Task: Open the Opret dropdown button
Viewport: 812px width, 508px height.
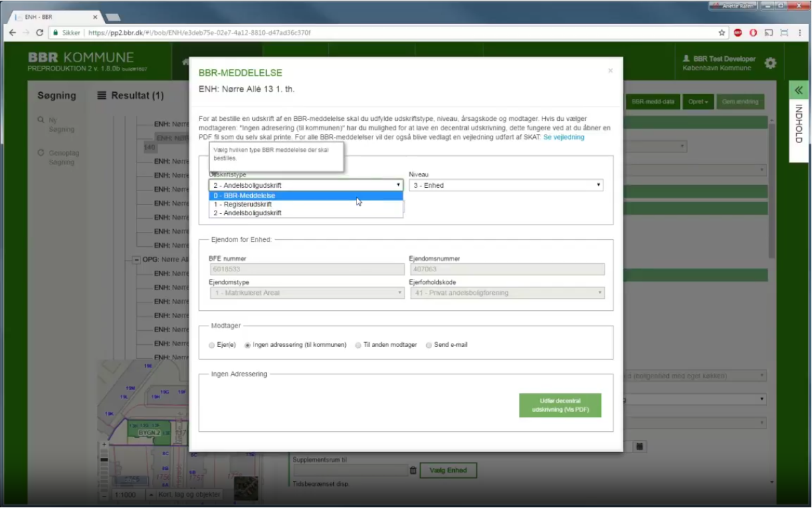Action: click(x=698, y=102)
